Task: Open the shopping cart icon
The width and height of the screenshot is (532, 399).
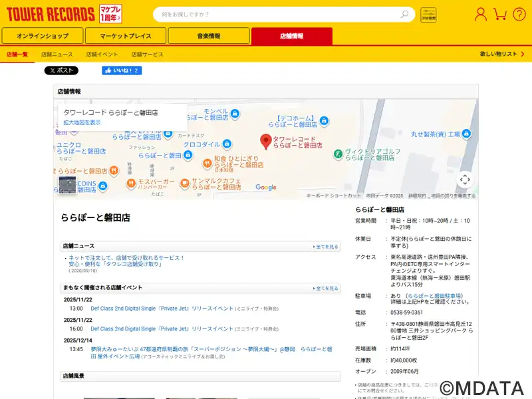Action: (x=500, y=14)
